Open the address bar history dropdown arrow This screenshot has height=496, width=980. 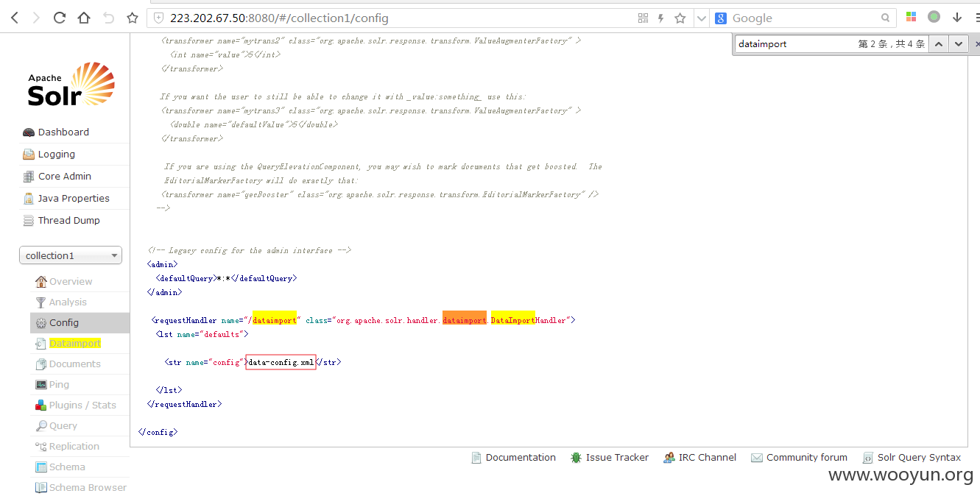[701, 18]
